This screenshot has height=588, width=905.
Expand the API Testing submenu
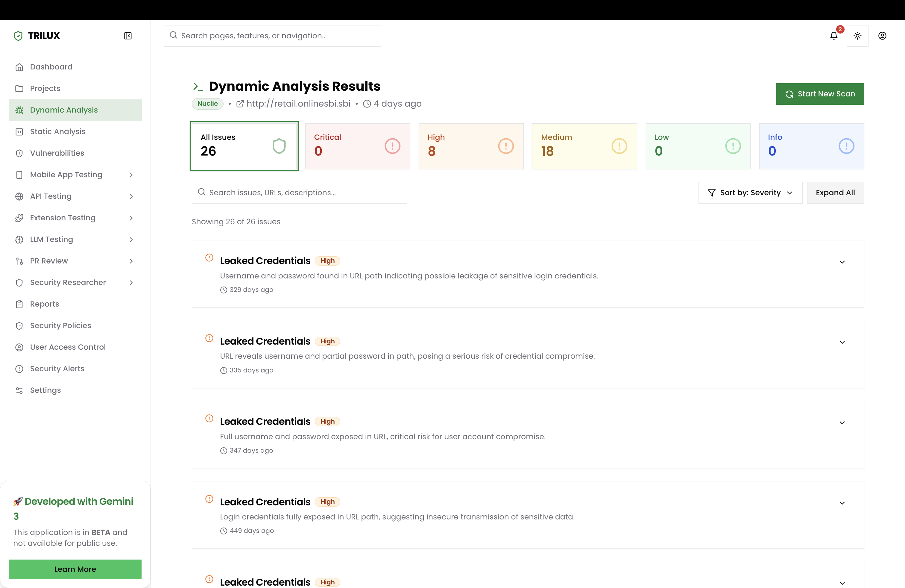(x=131, y=196)
